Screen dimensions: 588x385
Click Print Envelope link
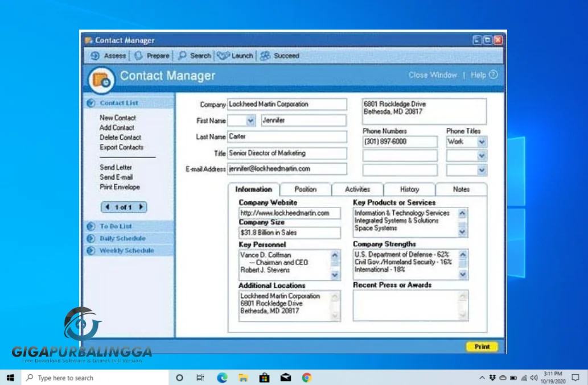[x=120, y=187]
